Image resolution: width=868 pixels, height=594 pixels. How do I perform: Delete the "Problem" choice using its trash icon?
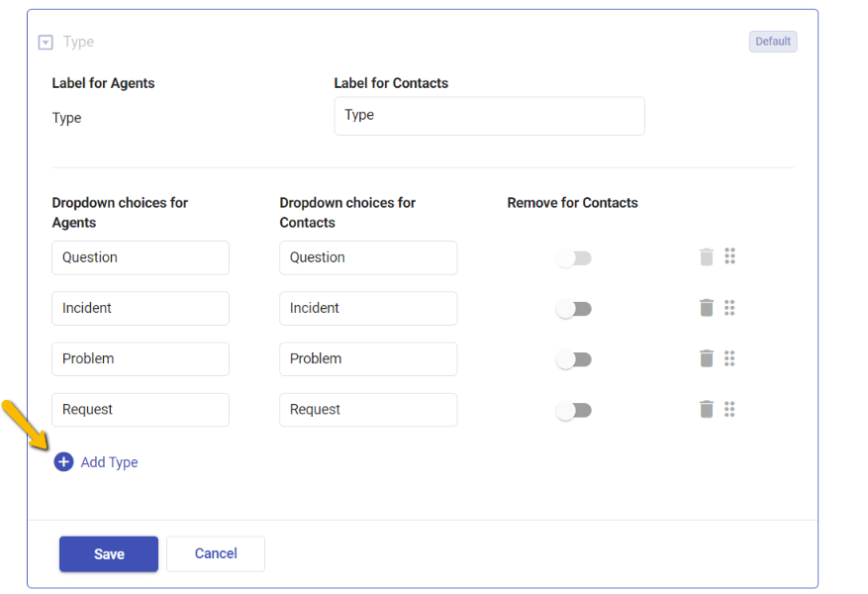click(x=706, y=358)
